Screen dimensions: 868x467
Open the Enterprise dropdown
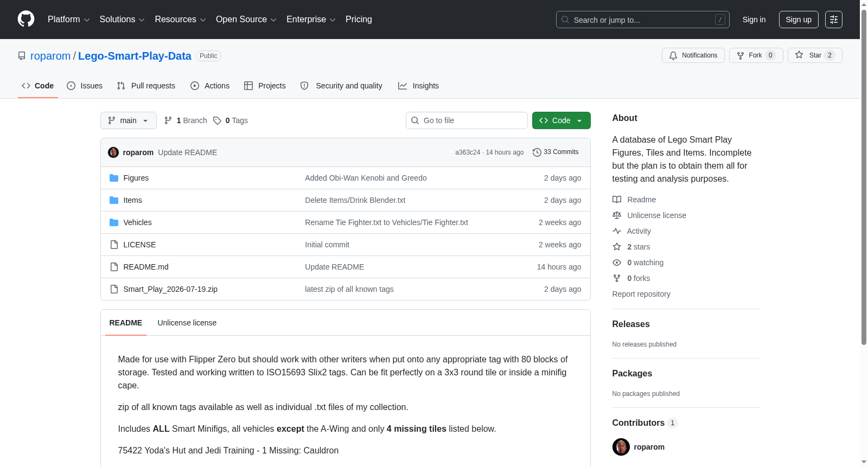[311, 20]
